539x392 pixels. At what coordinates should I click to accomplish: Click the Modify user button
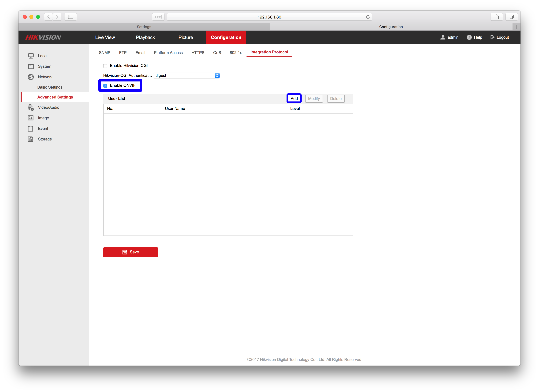pos(314,98)
